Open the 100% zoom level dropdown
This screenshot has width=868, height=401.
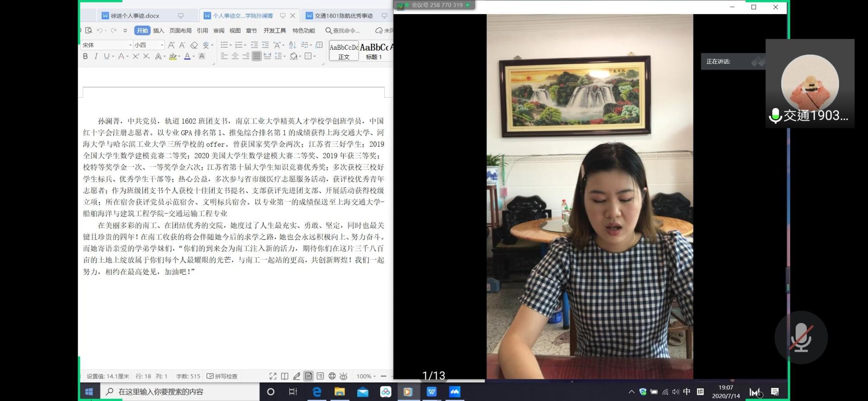[x=367, y=376]
